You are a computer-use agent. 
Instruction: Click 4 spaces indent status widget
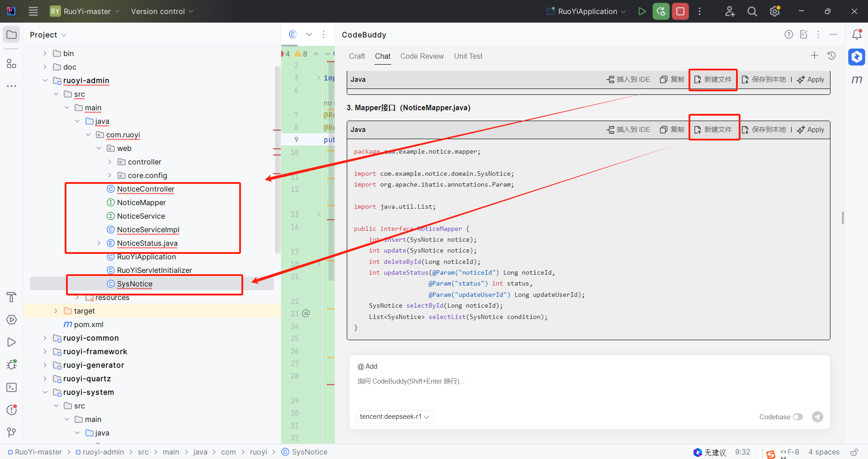[824, 452]
